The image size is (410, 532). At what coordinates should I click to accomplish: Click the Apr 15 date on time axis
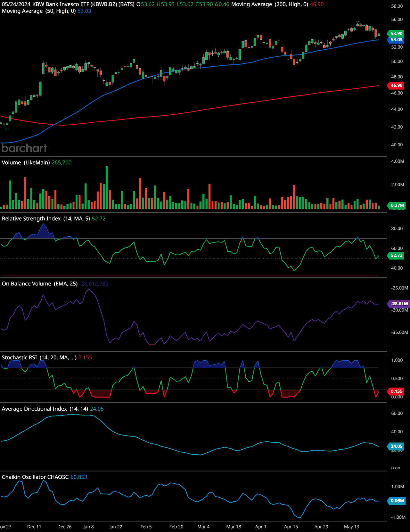(291, 527)
